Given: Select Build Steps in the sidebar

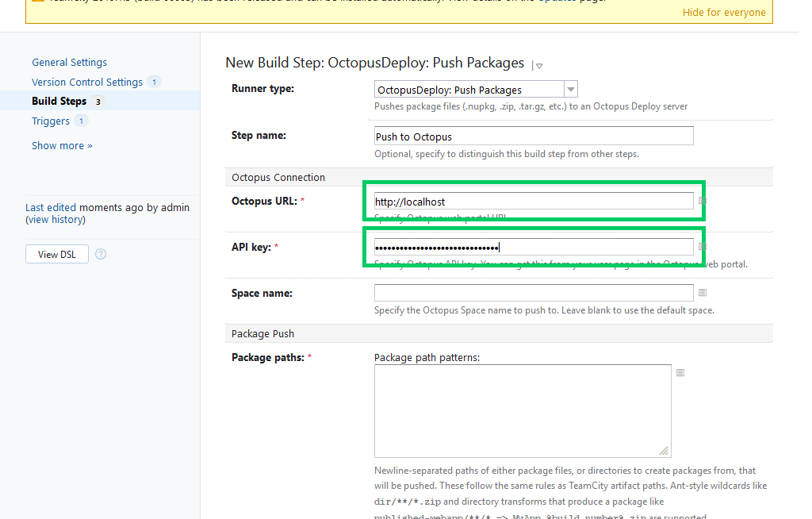Looking at the screenshot, I should pyautogui.click(x=59, y=101).
